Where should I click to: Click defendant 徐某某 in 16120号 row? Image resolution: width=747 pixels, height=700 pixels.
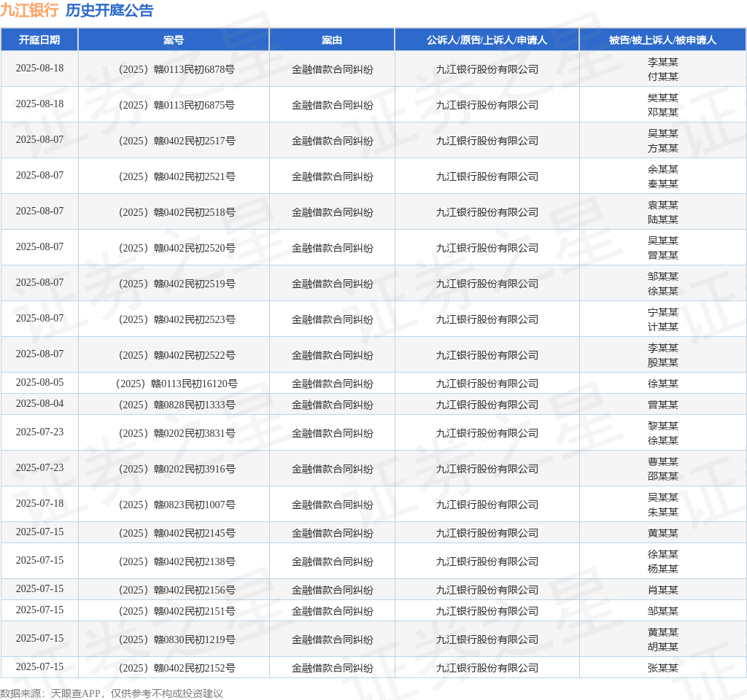click(x=662, y=384)
